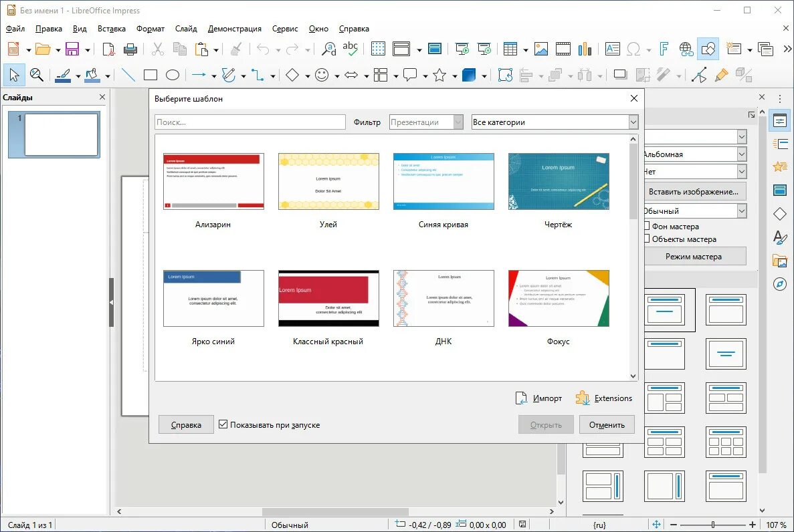Screen dimensions: 794x532
Task: Insert text box icon
Action: [612, 49]
